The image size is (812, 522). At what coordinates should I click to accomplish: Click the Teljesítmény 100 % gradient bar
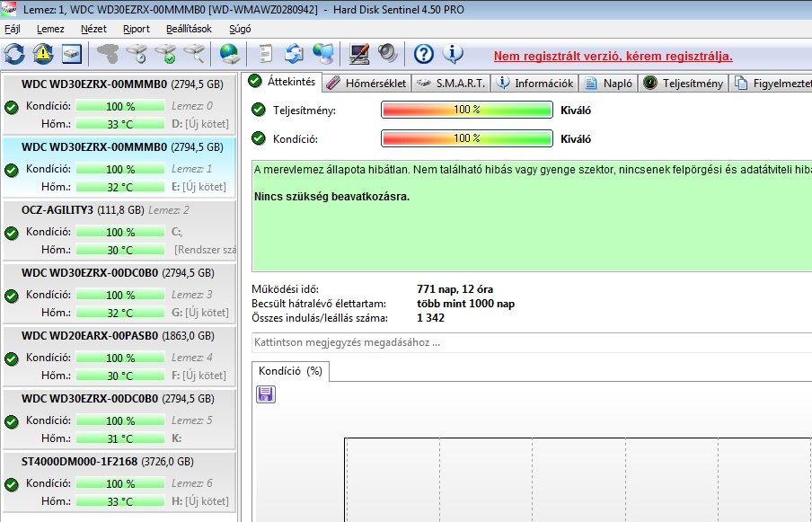tap(466, 110)
